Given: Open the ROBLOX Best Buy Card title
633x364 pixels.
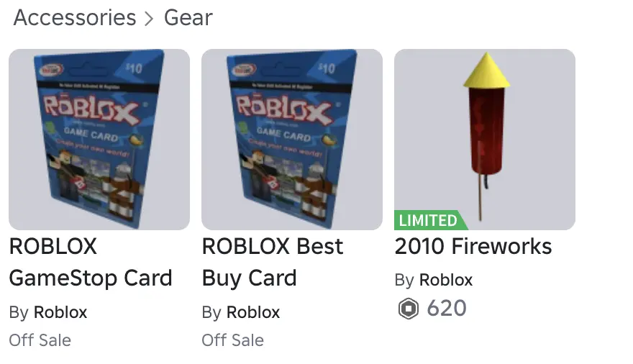Looking at the screenshot, I should coord(273,263).
